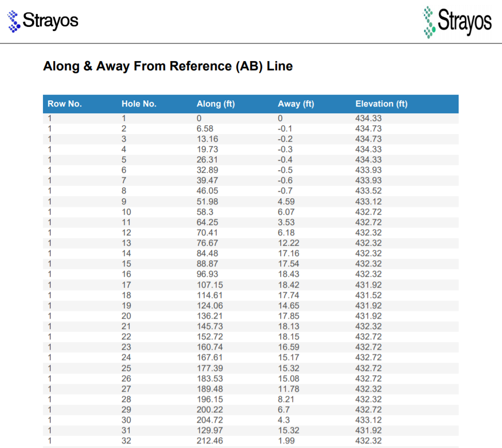Click the 'Row No.' column header

tap(65, 104)
